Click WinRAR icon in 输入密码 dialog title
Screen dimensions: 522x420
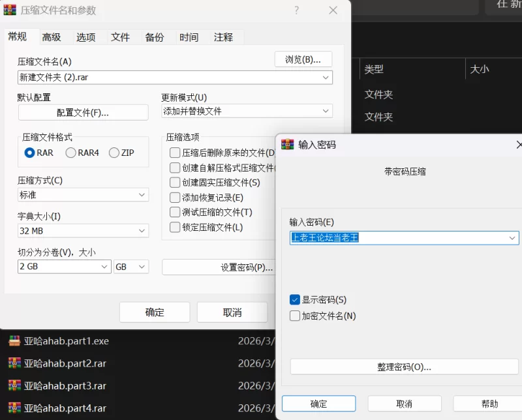coord(287,145)
